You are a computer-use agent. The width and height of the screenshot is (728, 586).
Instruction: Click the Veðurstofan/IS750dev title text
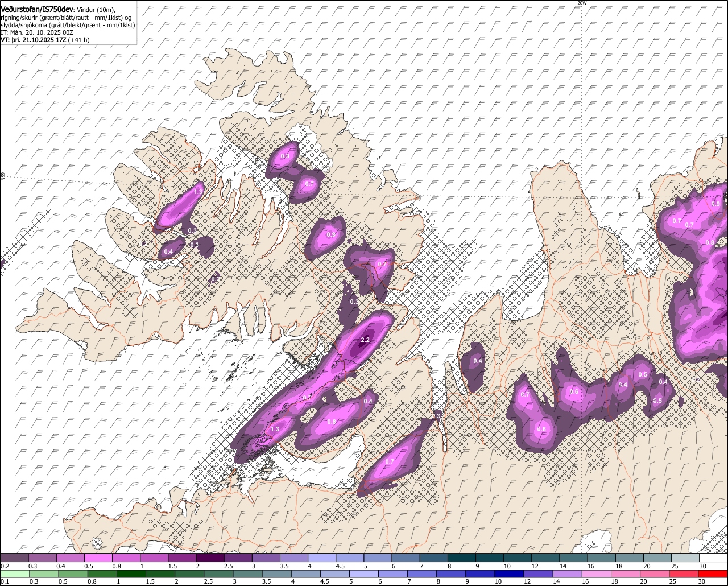tap(37, 9)
